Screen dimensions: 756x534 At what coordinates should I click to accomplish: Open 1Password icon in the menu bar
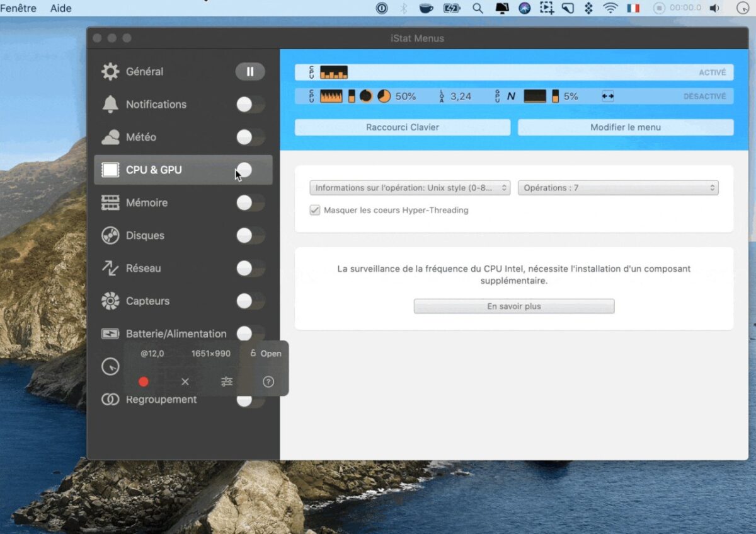382,8
